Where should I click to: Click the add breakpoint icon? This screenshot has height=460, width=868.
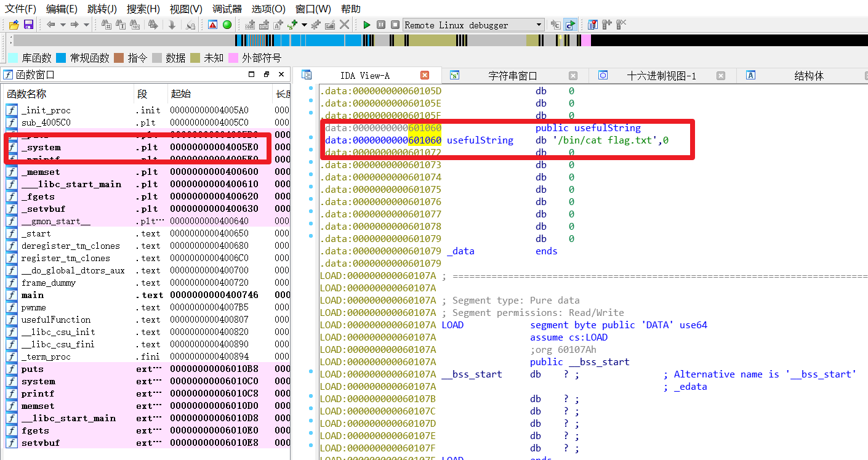pyautogui.click(x=607, y=25)
